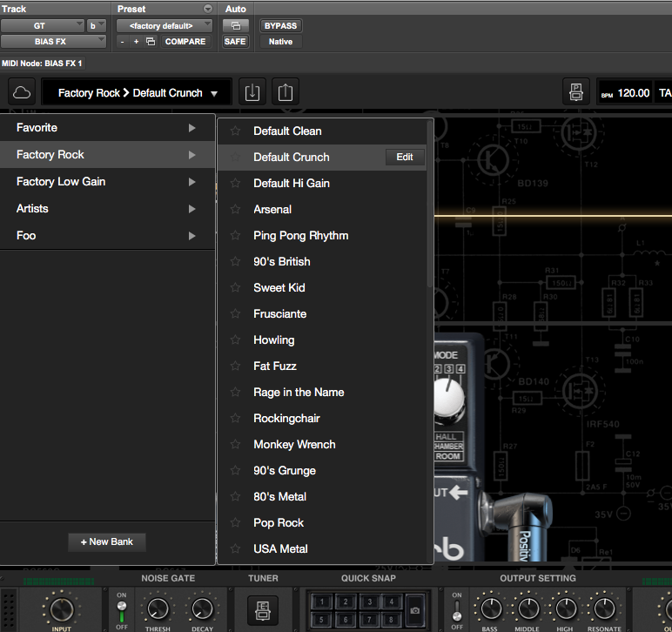Viewport: 672px width, 632px height.
Task: Toggle the COMPARE button
Action: pos(185,42)
